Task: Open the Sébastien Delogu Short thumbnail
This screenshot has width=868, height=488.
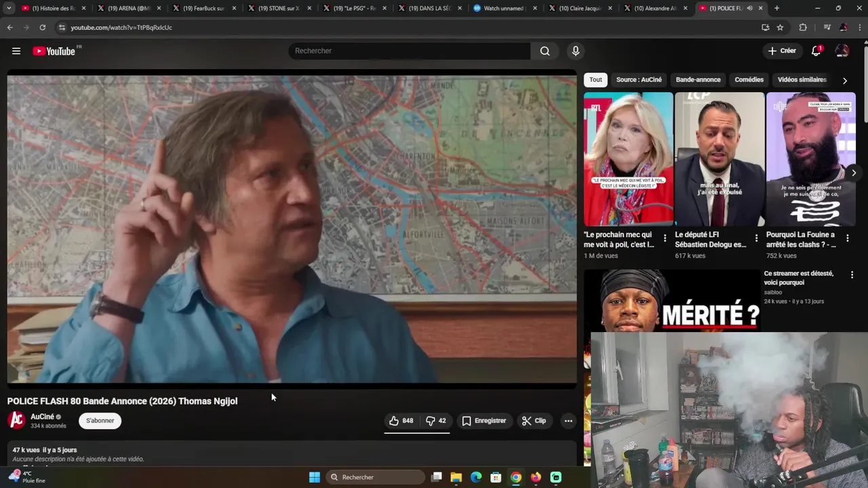Action: (719, 159)
